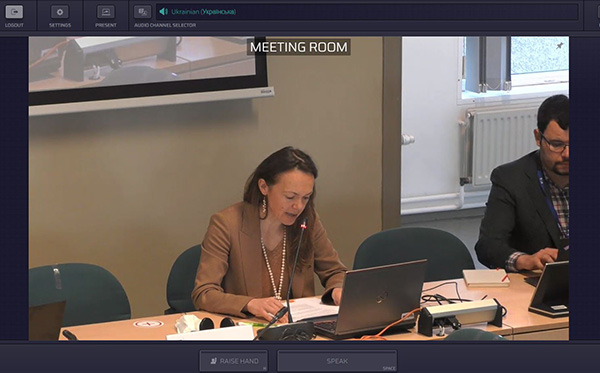Select the meeting room video of the woman speaking
Image resolution: width=600 pixels, height=373 pixels.
[x=298, y=188]
